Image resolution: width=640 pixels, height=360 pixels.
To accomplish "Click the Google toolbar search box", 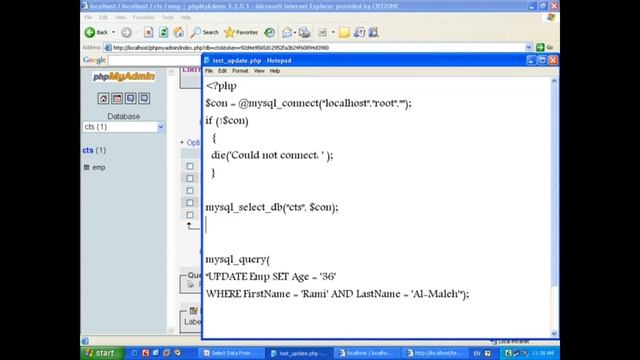I will click(x=155, y=60).
